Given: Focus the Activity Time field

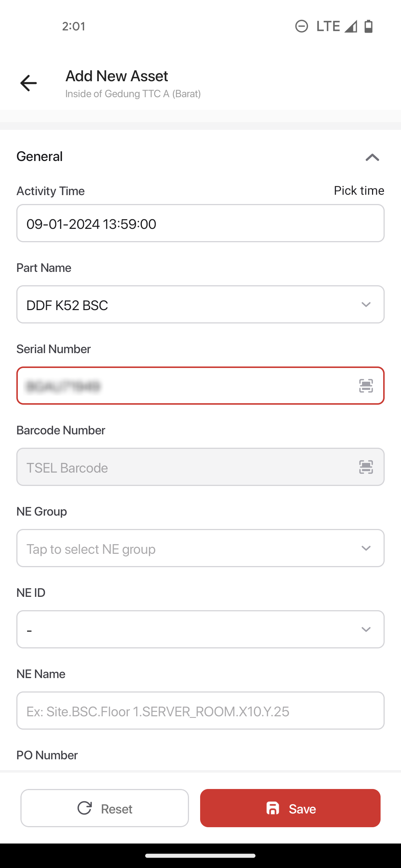Looking at the screenshot, I should click(x=200, y=223).
